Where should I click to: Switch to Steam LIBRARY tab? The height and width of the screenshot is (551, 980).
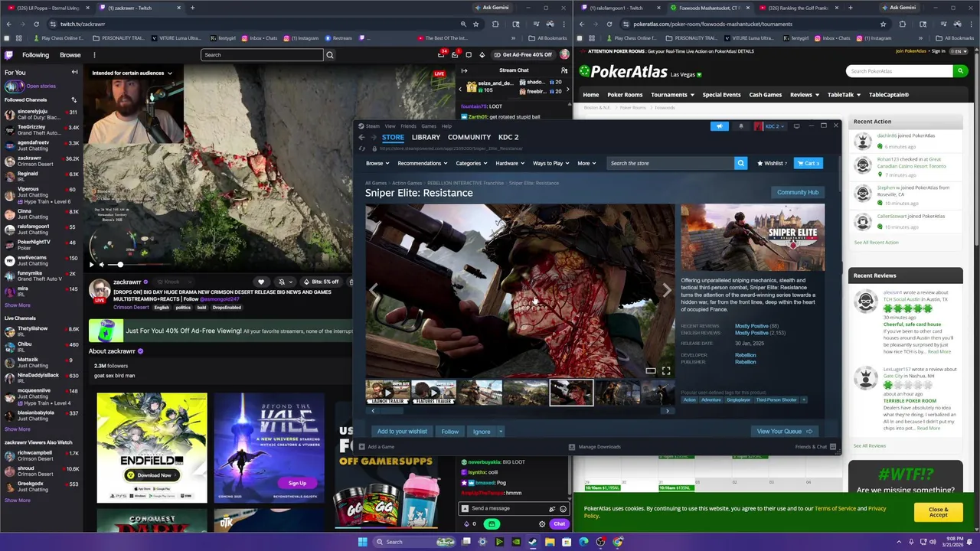pyautogui.click(x=426, y=137)
